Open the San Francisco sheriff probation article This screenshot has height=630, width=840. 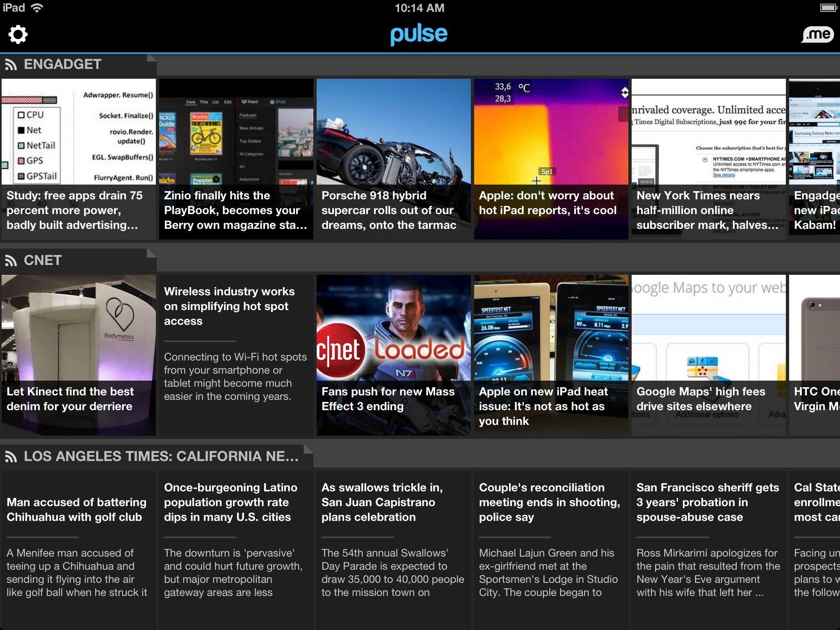(x=709, y=550)
